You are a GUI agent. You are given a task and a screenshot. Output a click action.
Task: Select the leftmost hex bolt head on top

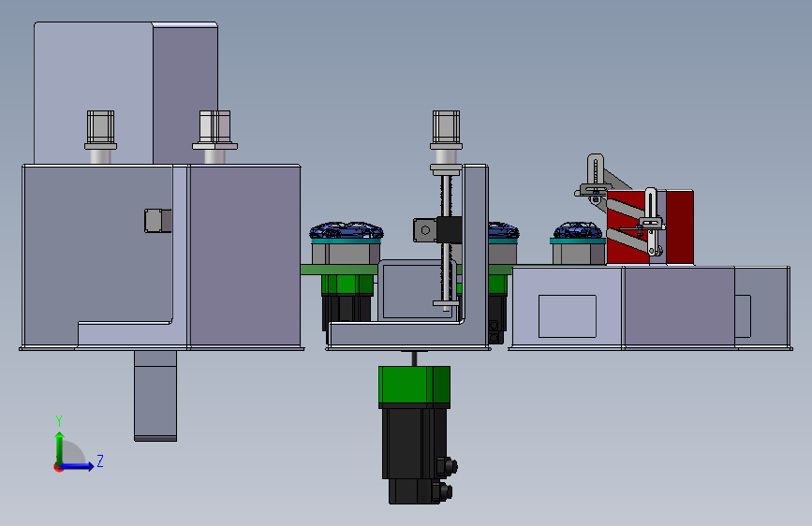click(x=100, y=129)
